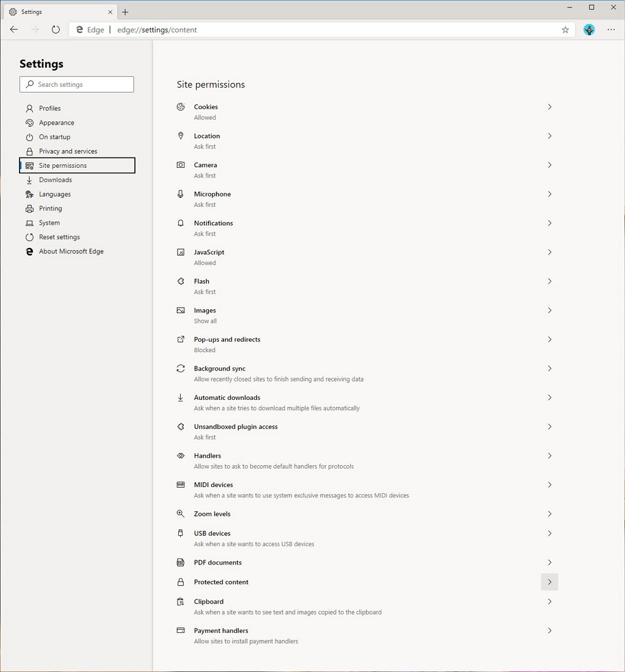Open the Flash permission label
This screenshot has width=625, height=672.
click(x=201, y=281)
